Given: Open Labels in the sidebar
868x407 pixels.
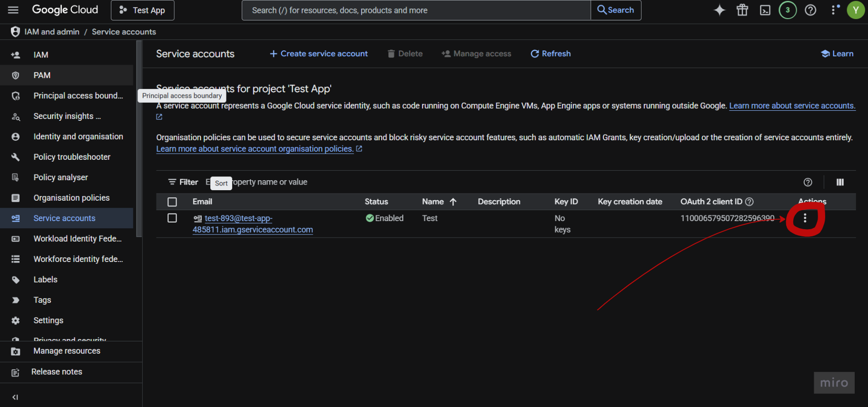Looking at the screenshot, I should pos(67,280).
